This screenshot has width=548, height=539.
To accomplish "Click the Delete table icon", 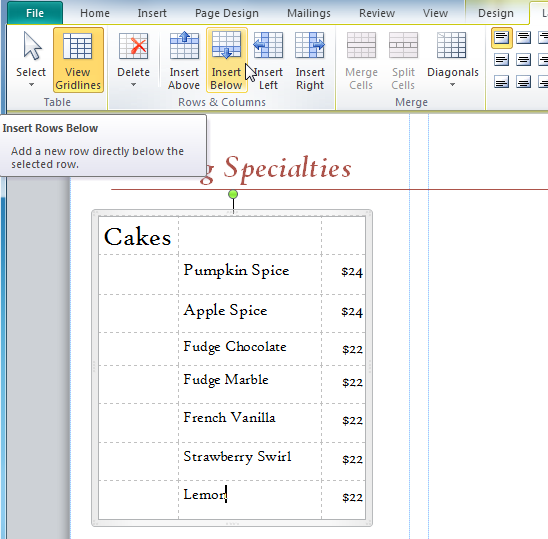I will tap(133, 45).
